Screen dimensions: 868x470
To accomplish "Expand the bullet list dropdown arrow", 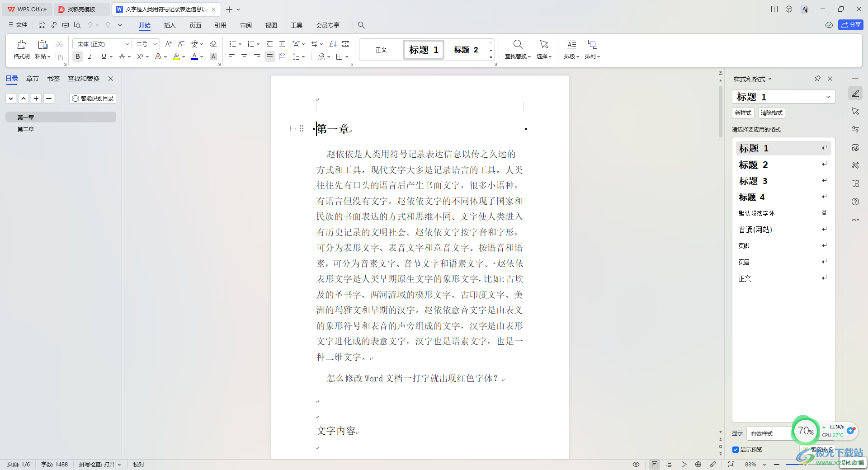I will 240,44.
